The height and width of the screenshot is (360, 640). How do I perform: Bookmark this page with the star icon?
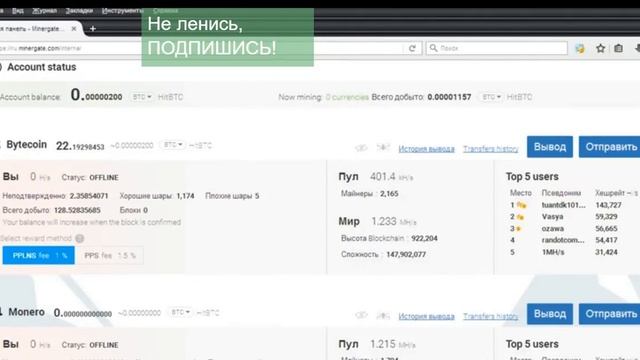coord(600,49)
